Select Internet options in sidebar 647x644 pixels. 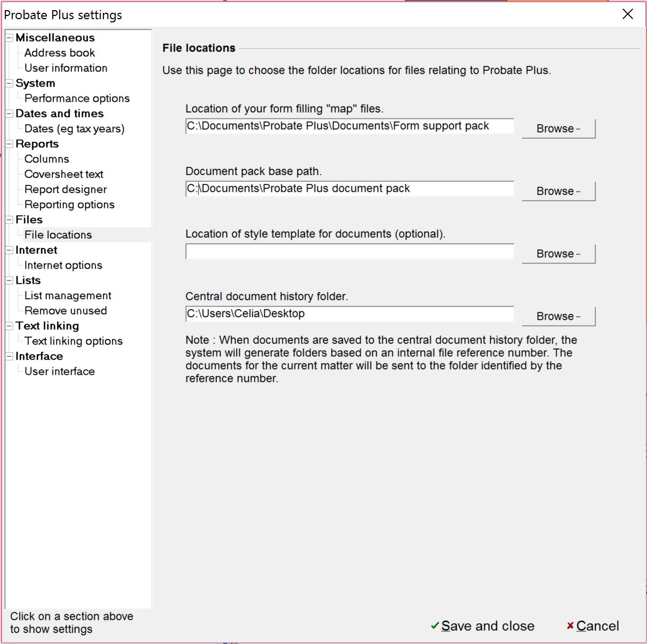coord(63,265)
